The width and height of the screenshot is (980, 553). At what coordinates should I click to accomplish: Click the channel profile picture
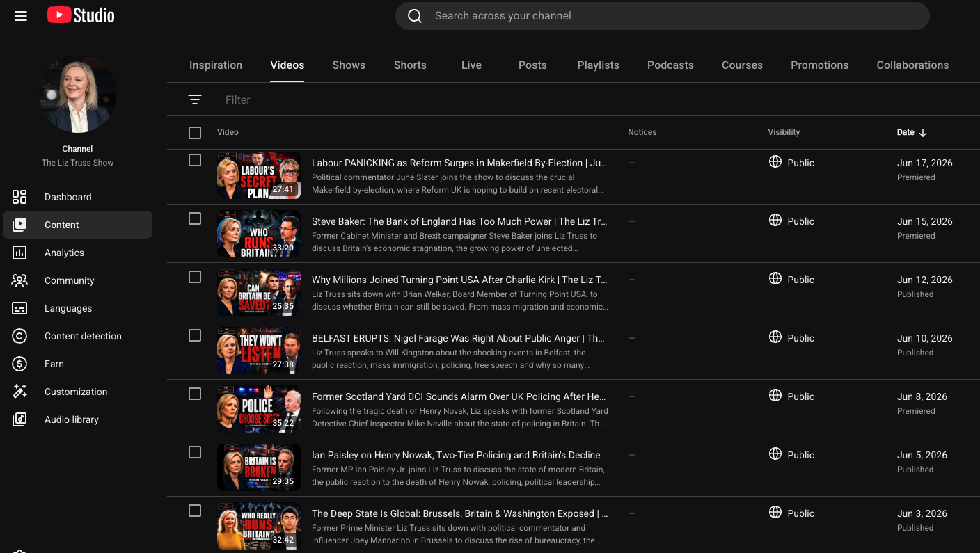(78, 95)
